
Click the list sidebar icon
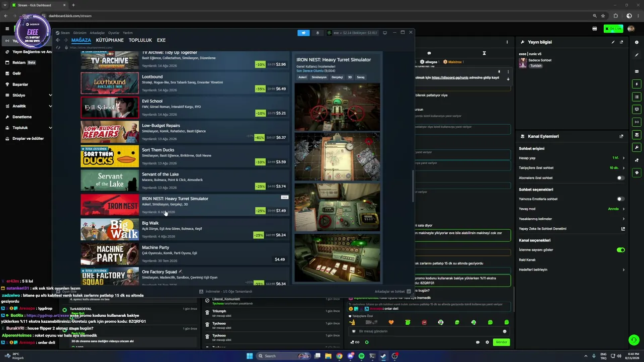pos(637,97)
